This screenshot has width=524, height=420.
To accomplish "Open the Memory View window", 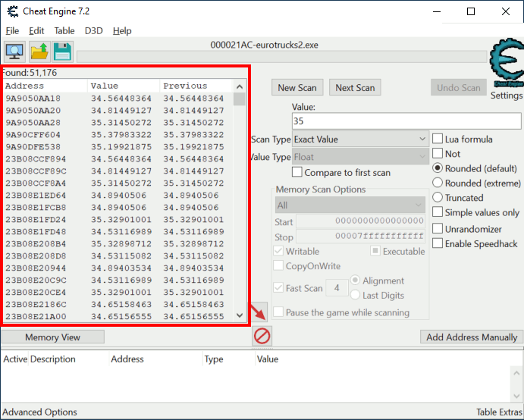I will [53, 337].
